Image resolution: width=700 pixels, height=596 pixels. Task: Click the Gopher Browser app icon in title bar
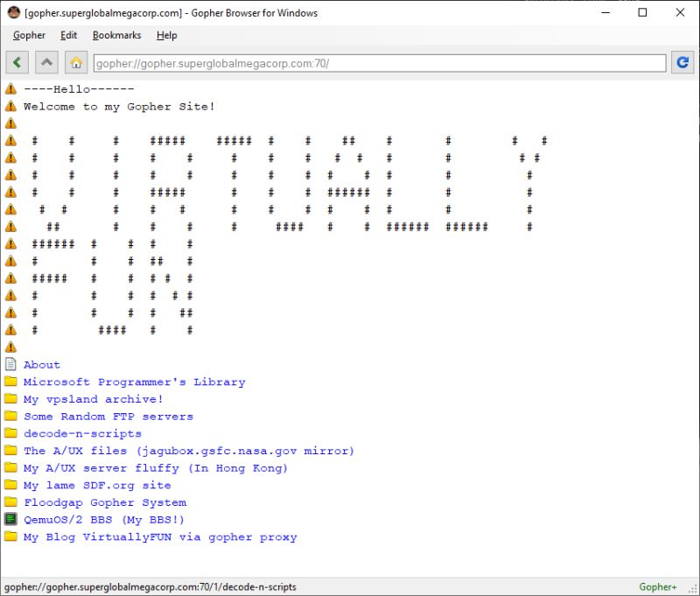coord(14,12)
